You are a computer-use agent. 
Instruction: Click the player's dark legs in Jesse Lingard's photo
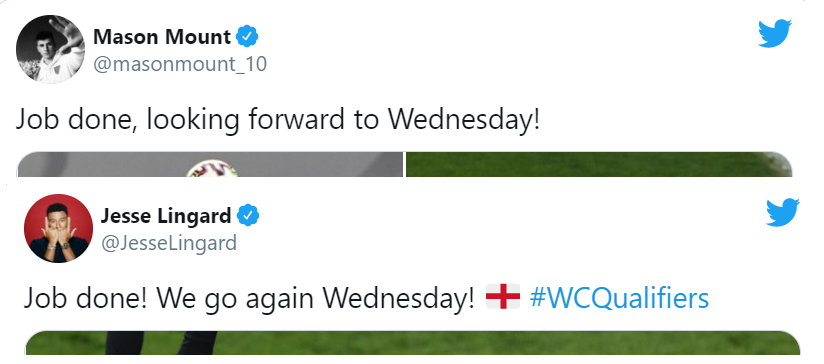click(161, 342)
